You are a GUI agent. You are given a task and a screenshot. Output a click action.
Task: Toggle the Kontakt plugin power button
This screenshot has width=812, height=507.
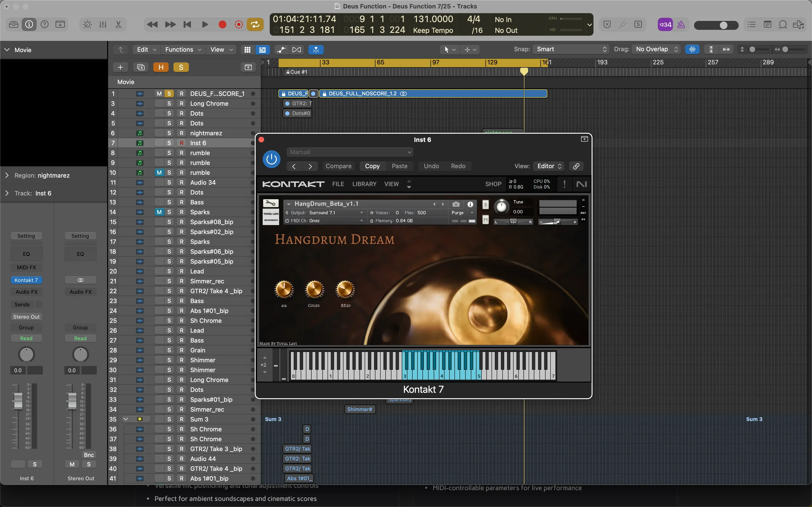[271, 159]
